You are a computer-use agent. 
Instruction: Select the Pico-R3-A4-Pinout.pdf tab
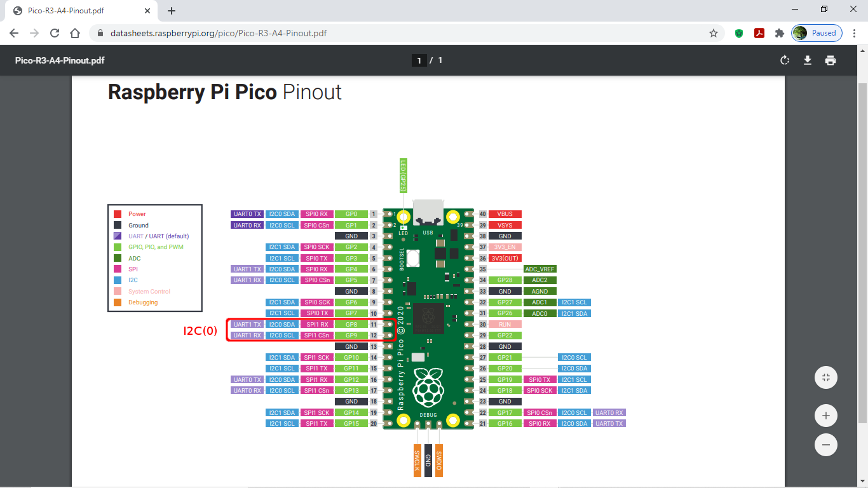tap(81, 11)
